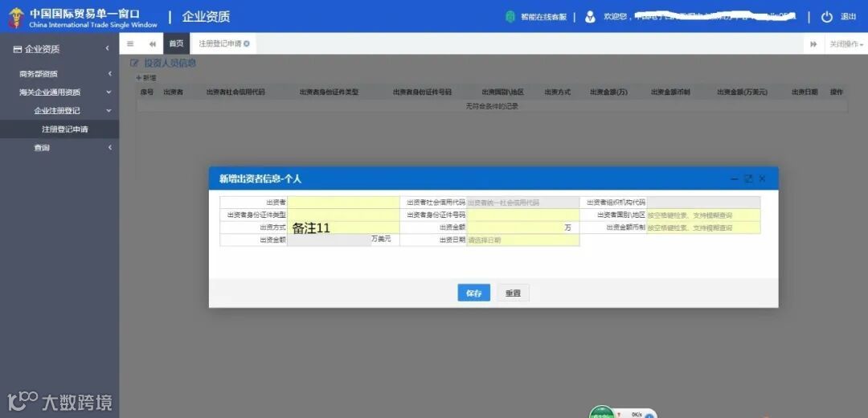868x418 pixels.
Task: Open the 出资者身份证件类型 field
Action: click(x=343, y=215)
